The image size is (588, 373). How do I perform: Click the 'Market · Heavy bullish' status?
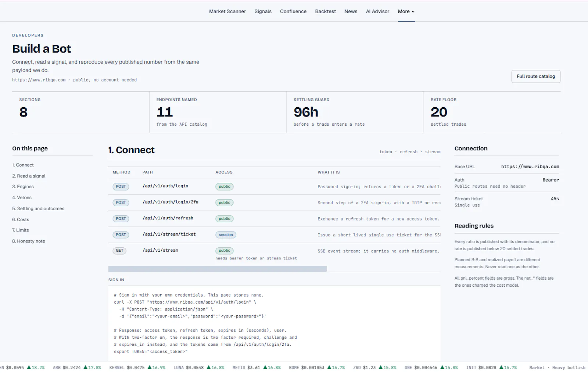(557, 367)
